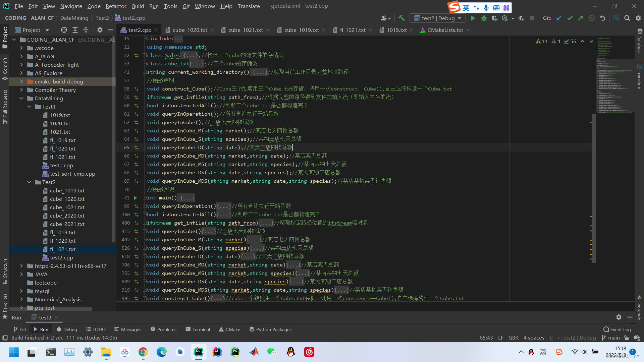The width and height of the screenshot is (644, 362).
Task: Open CLion from the Windows taskbar
Action: pyautogui.click(x=199, y=352)
